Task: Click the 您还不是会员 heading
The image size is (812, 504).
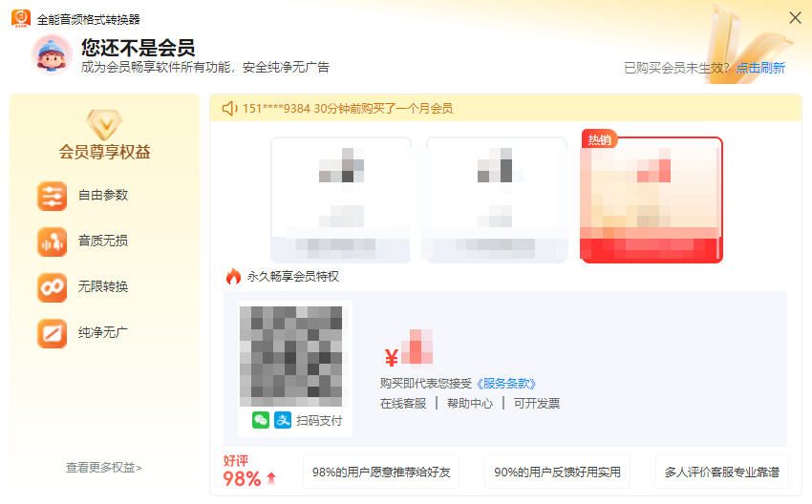Action: point(139,48)
